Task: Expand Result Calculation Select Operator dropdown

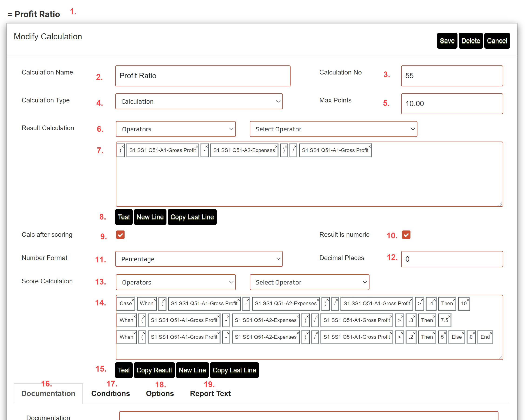Action: [x=333, y=129]
